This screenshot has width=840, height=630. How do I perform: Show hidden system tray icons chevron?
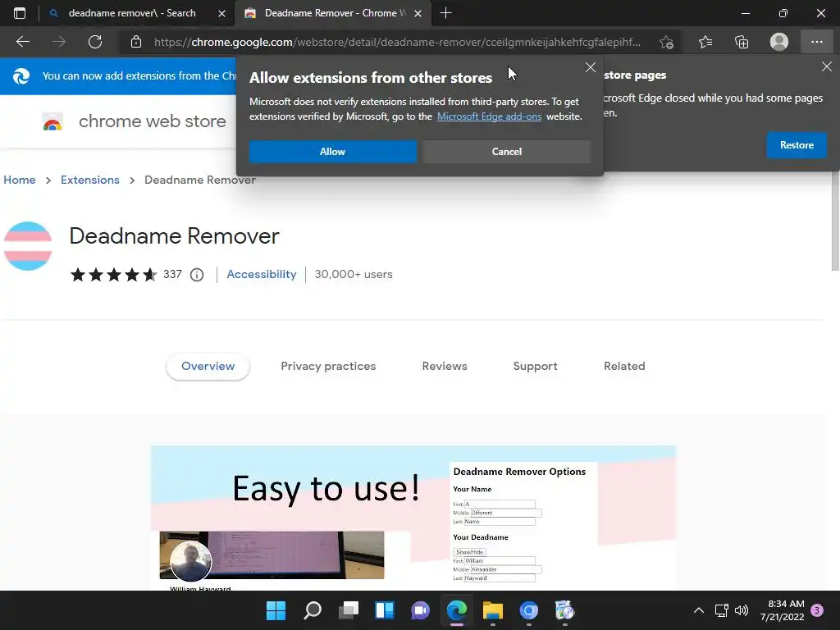pos(699,610)
